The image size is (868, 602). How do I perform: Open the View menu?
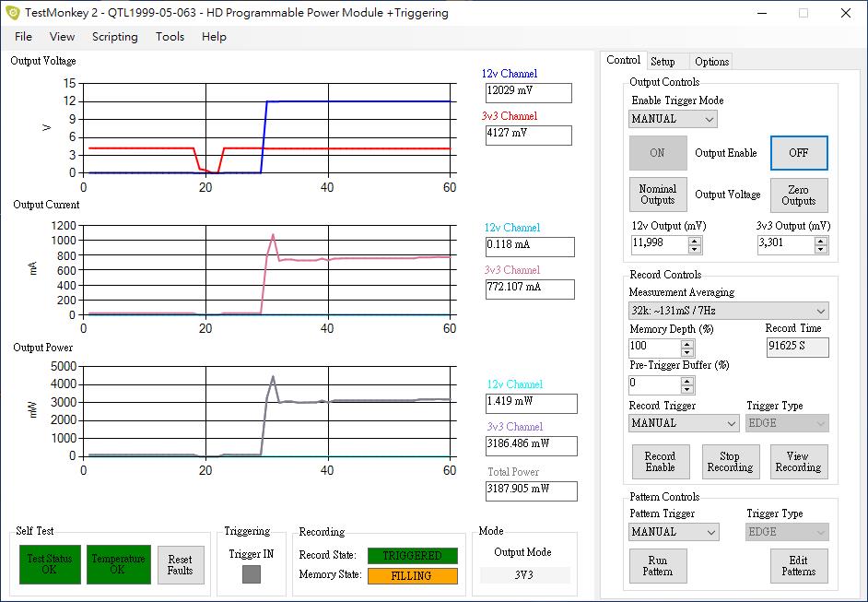point(62,37)
